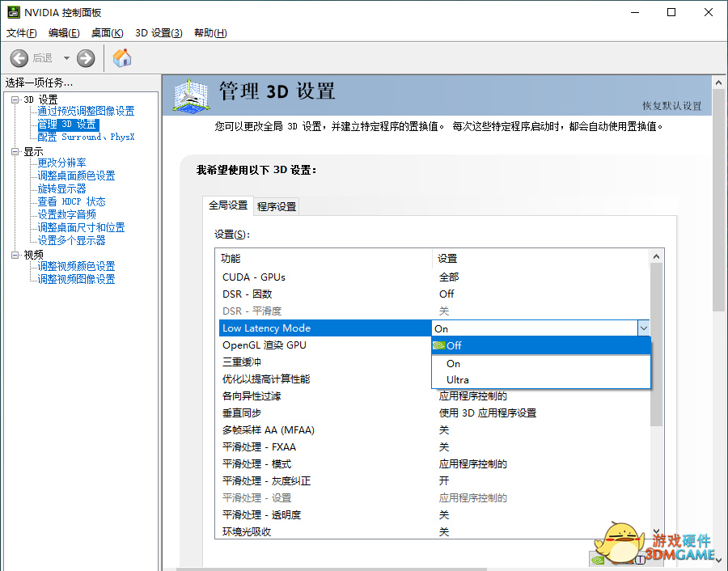This screenshot has width=728, height=571.
Task: Toggle the Low Latency Mode dropdown arrow
Action: tap(644, 328)
